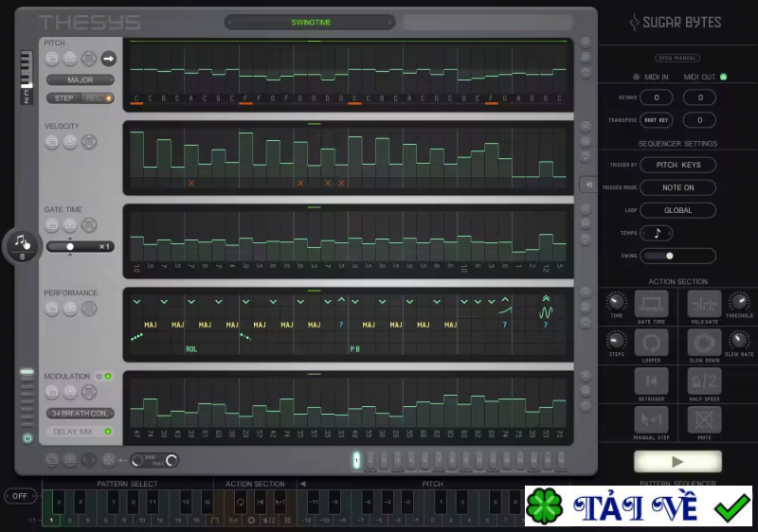
Task: Click the left Octave value field showing 0
Action: 657,98
